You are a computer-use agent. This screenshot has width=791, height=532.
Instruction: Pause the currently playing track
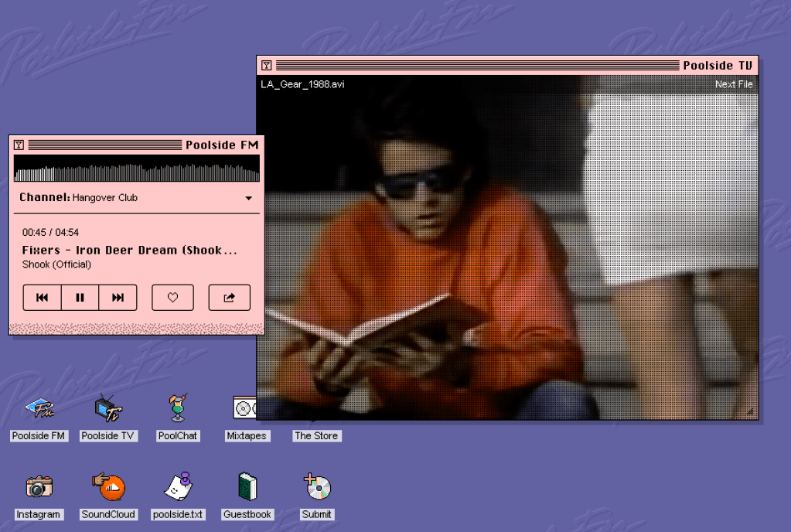pos(80,298)
